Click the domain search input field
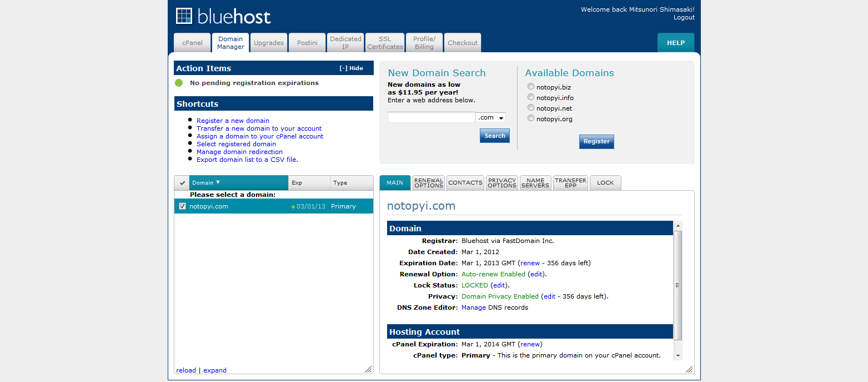This screenshot has height=382, width=868. pyautogui.click(x=432, y=117)
